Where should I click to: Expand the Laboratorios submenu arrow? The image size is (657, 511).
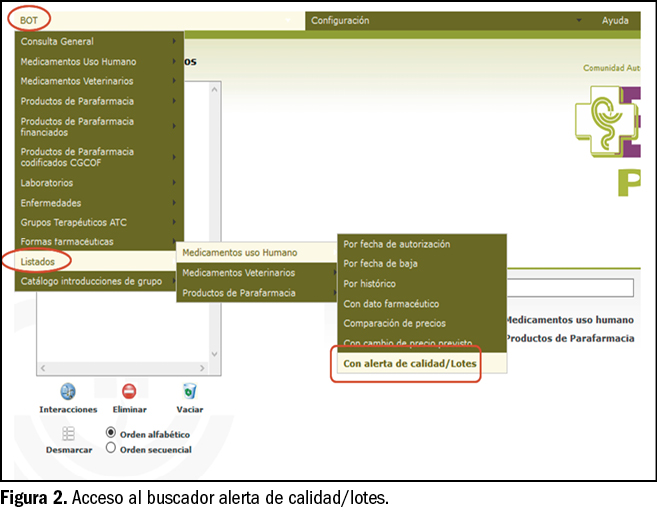[x=175, y=183]
